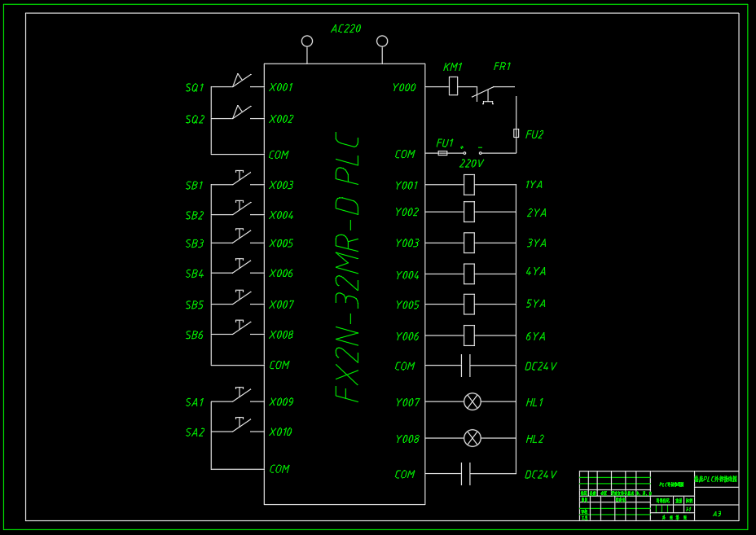Select the SB1 pushbutton contact symbol
The height and width of the screenshot is (535, 756).
pyautogui.click(x=242, y=178)
